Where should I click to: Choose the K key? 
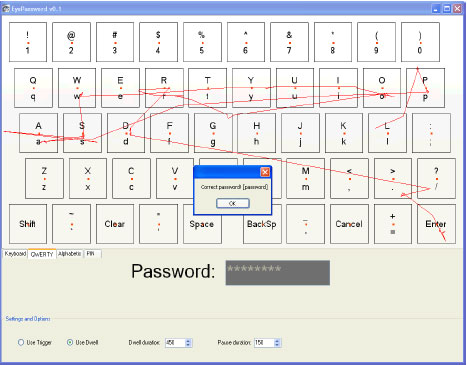coord(344,133)
